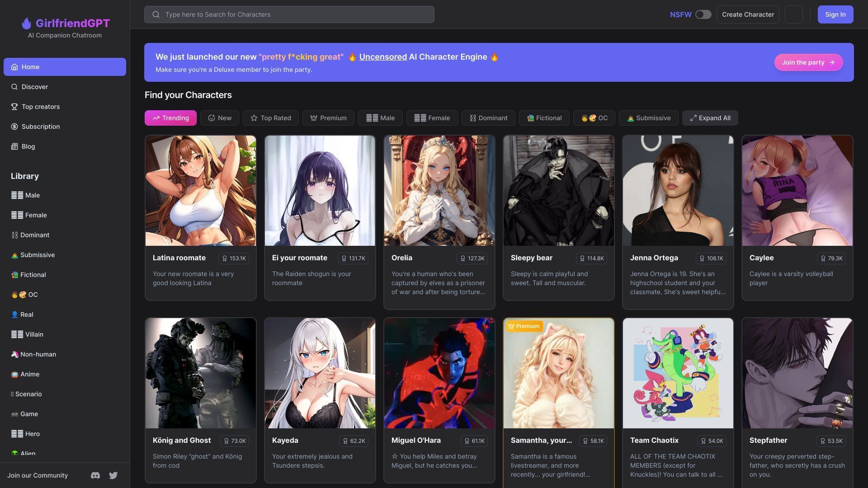Click the character search input field
This screenshot has width=868, height=488.
[x=289, y=14]
